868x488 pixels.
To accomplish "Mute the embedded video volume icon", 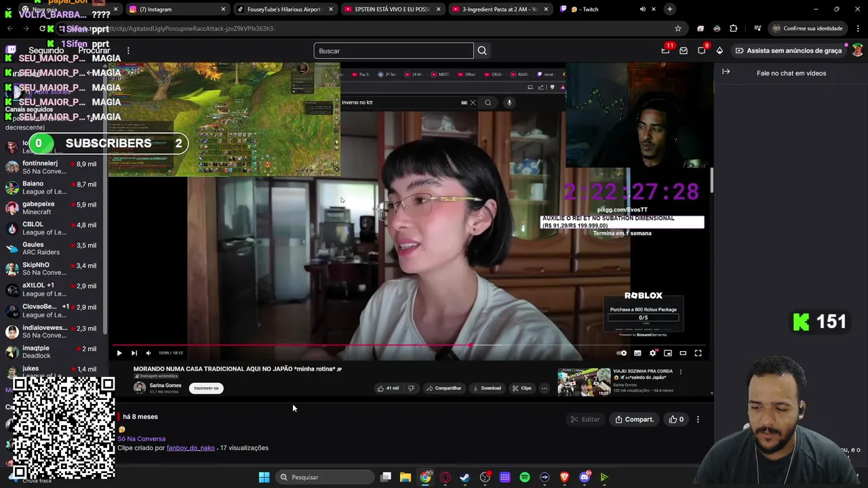I will point(149,353).
